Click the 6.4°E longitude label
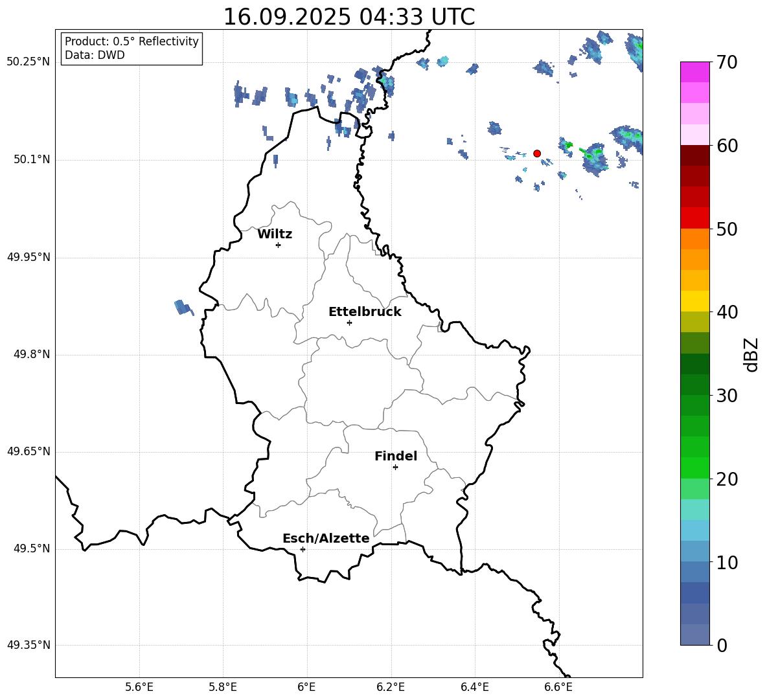This screenshot has width=767, height=700. (x=474, y=687)
